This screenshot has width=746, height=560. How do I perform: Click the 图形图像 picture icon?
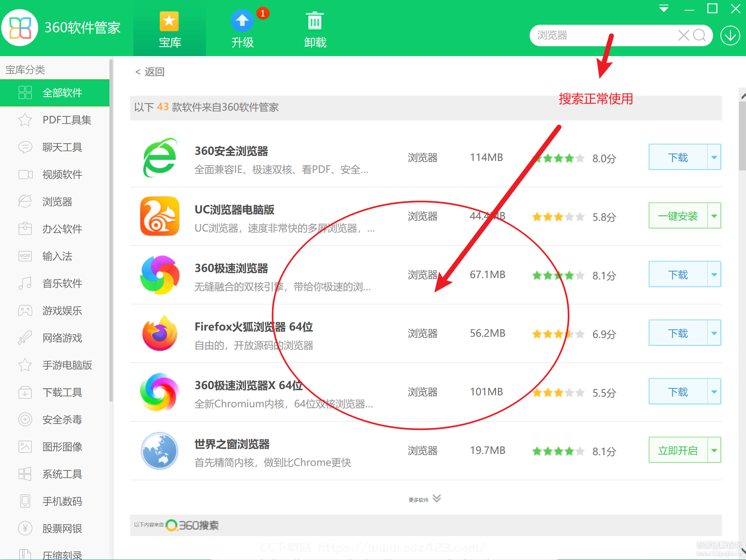pyautogui.click(x=25, y=447)
